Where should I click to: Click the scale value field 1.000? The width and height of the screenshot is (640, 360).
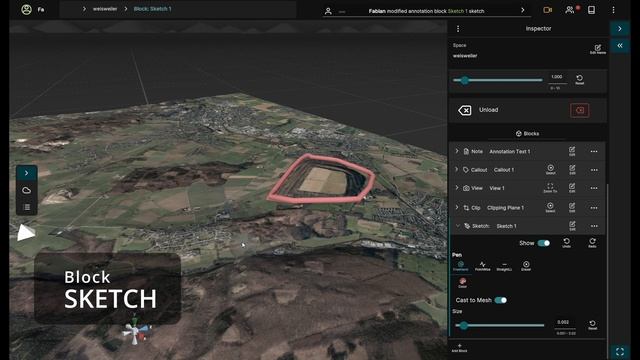pyautogui.click(x=556, y=77)
